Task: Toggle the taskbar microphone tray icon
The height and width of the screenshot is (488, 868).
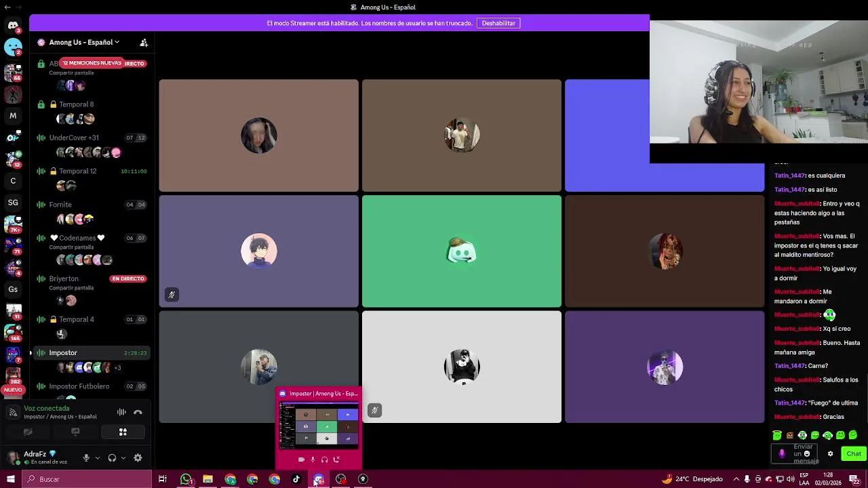Action: click(x=747, y=479)
